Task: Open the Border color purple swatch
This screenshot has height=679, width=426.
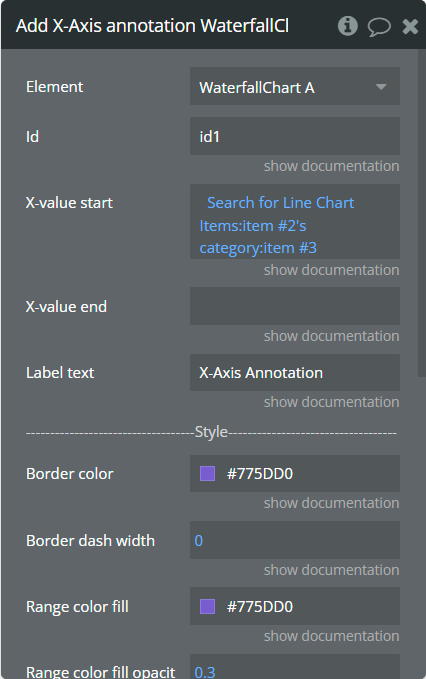Action: click(207, 473)
